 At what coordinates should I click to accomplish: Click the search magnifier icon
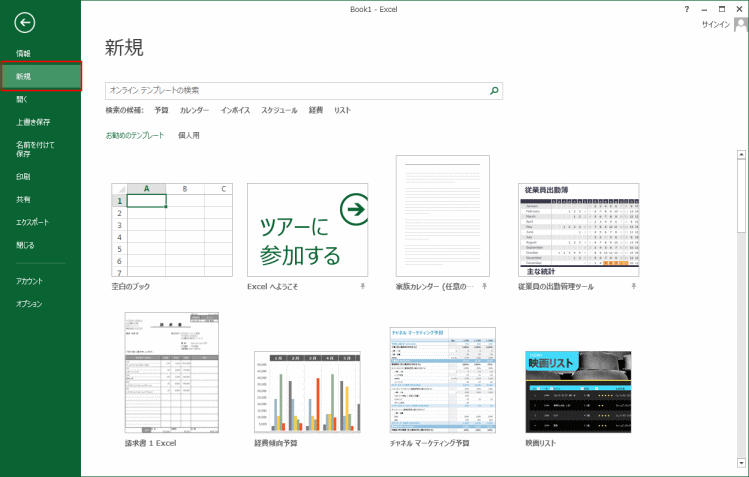click(494, 90)
